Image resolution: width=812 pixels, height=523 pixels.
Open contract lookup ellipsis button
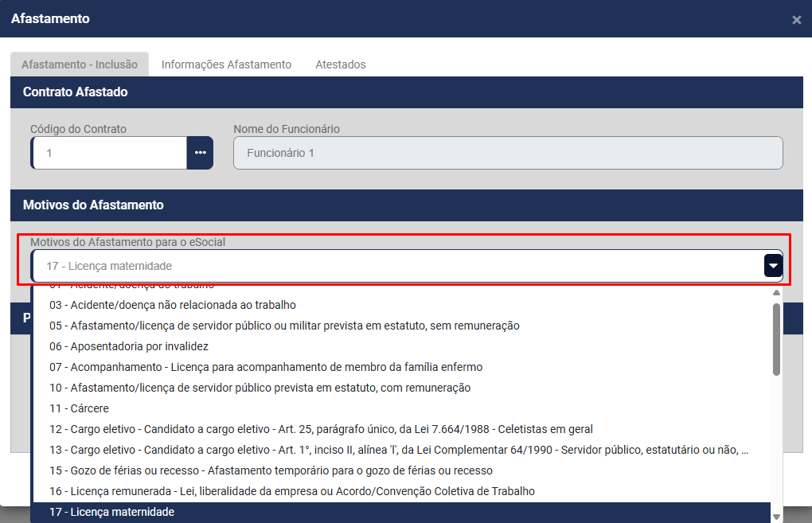200,153
